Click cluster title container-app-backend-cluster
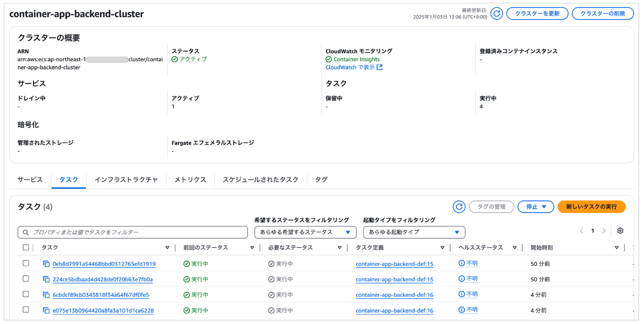Image resolution: width=644 pixels, height=324 pixels. 76,14
